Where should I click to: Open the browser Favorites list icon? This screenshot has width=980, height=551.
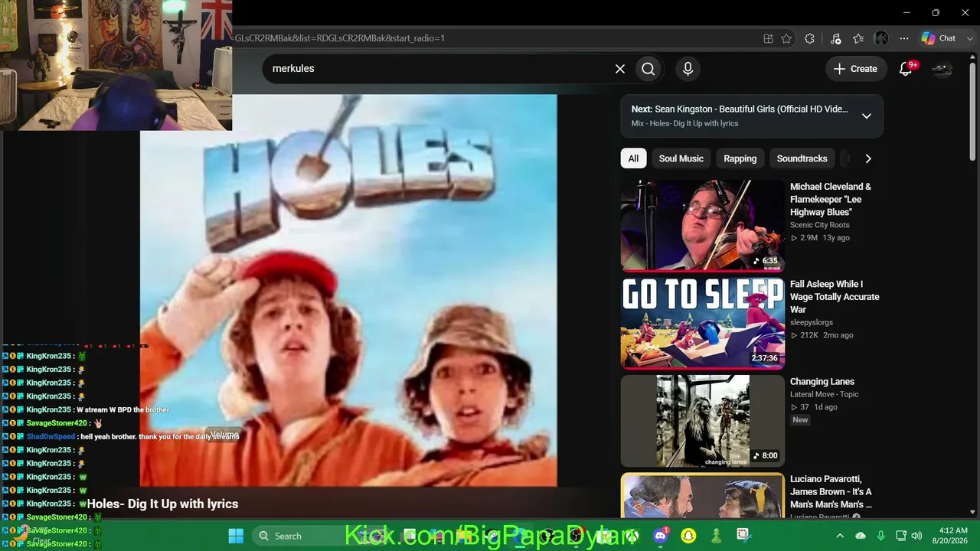[858, 38]
